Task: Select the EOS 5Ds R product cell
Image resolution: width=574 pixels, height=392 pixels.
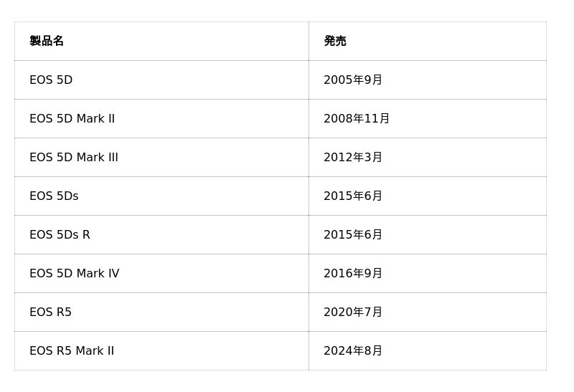Action: [x=60, y=235]
